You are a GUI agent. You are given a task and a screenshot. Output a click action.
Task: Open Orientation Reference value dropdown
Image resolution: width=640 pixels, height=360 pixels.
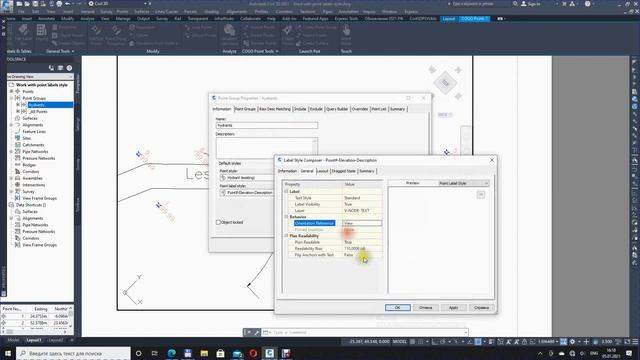tap(362, 223)
